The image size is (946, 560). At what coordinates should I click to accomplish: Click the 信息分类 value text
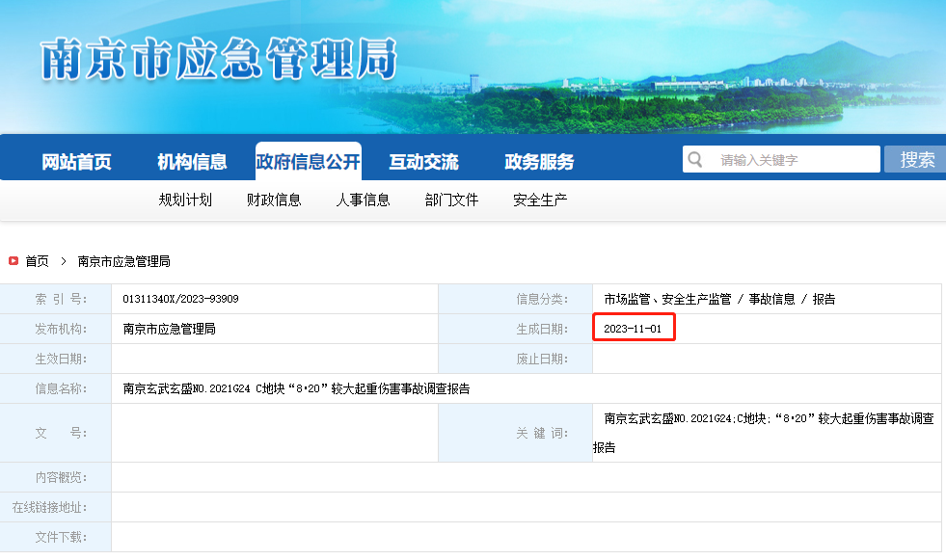click(x=719, y=299)
